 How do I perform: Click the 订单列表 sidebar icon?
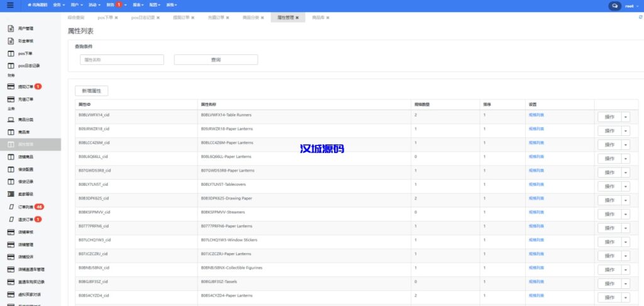[x=11, y=207]
